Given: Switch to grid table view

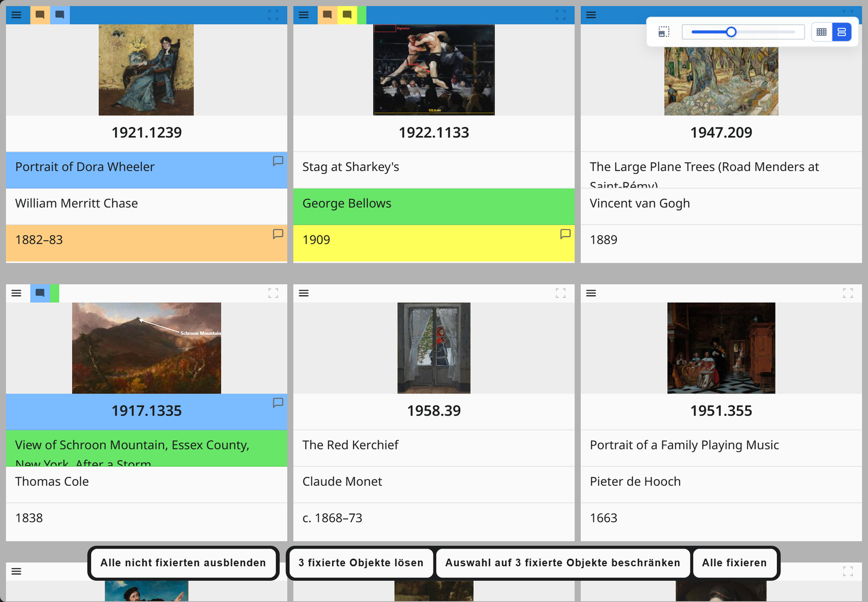Looking at the screenshot, I should tap(821, 32).
